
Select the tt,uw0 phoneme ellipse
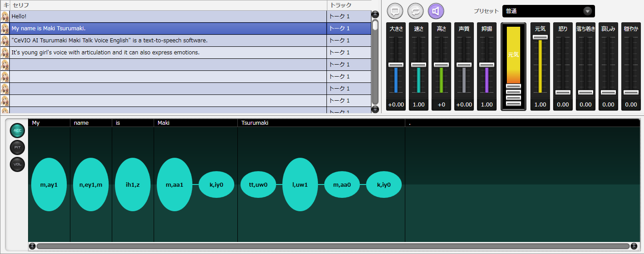coord(258,184)
